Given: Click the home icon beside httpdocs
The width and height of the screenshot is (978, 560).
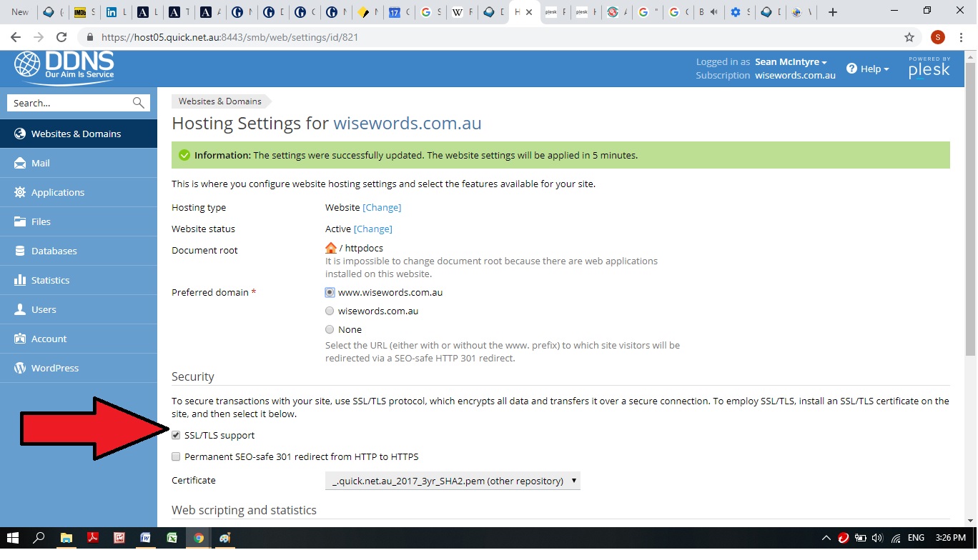Looking at the screenshot, I should click(x=331, y=248).
